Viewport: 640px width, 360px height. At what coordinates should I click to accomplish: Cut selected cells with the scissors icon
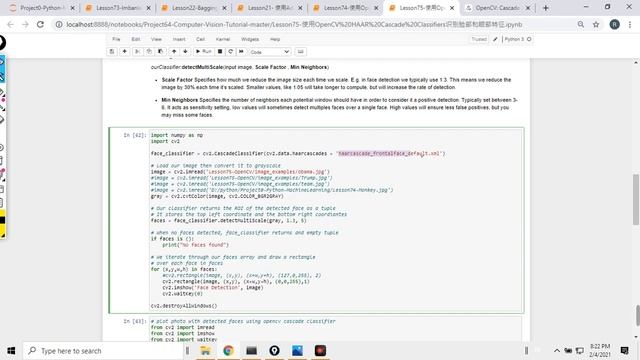click(138, 51)
